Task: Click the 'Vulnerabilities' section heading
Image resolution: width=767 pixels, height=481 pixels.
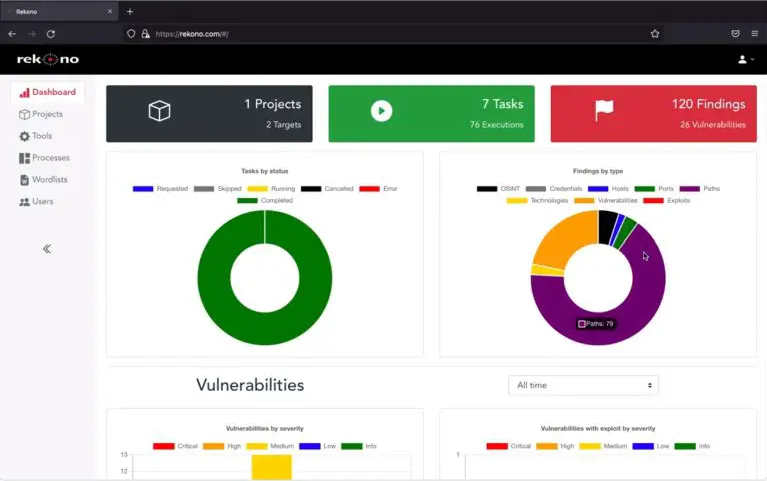Action: pyautogui.click(x=250, y=385)
